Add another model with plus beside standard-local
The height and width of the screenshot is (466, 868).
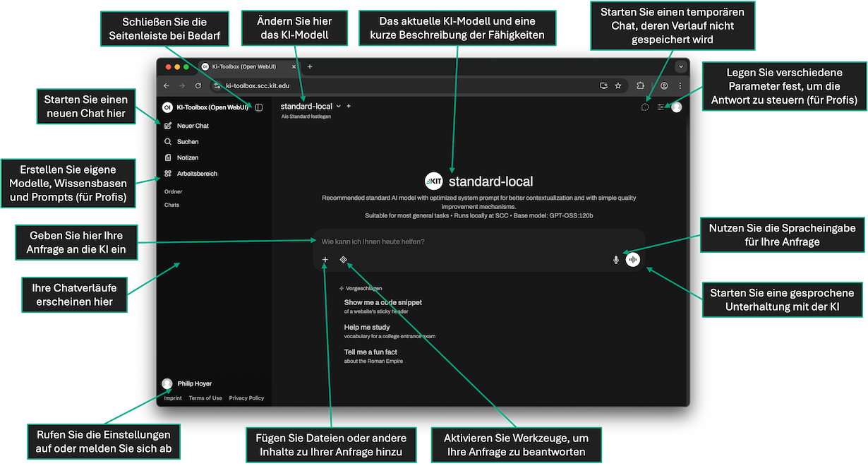tap(349, 106)
